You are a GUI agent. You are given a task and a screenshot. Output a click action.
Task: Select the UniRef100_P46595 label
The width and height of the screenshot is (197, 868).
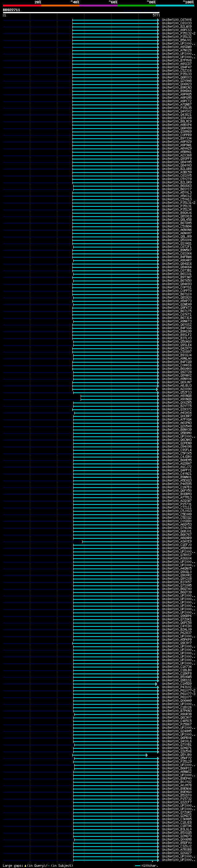tap(176, 484)
